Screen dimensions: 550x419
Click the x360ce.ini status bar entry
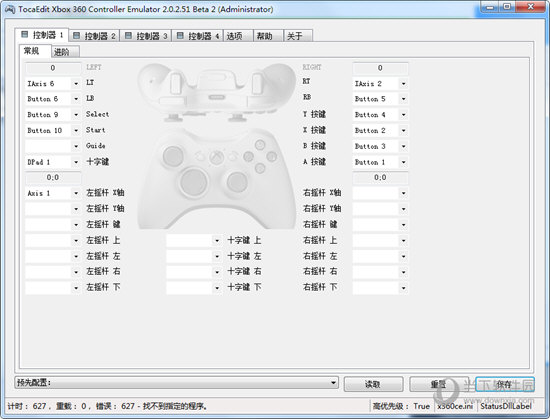pyautogui.click(x=455, y=406)
